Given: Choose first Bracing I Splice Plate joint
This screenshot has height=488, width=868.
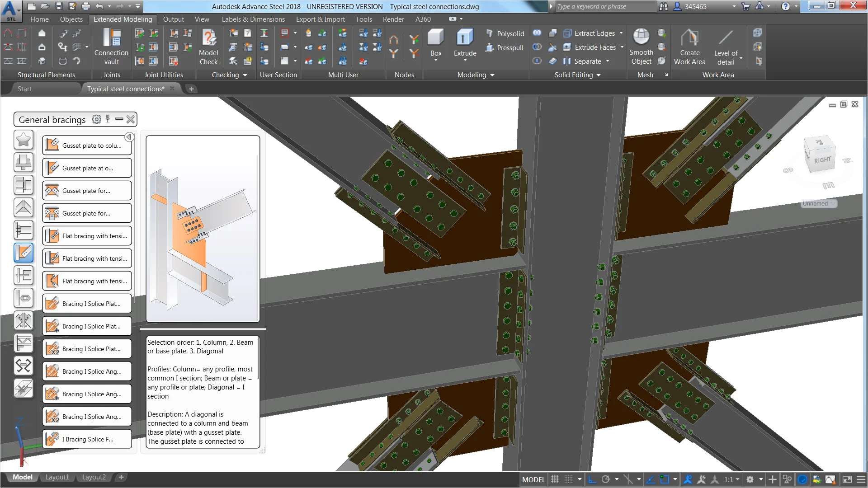Looking at the screenshot, I should tap(87, 304).
